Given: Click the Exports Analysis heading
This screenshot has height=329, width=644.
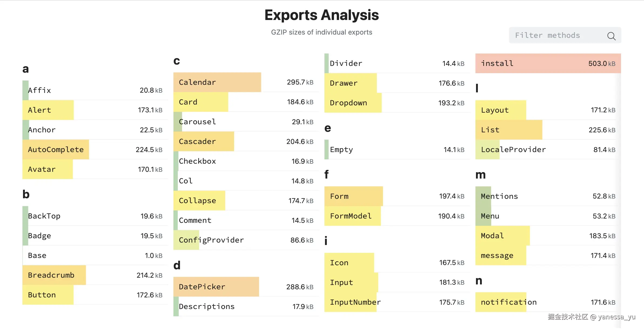Looking at the screenshot, I should (x=321, y=15).
